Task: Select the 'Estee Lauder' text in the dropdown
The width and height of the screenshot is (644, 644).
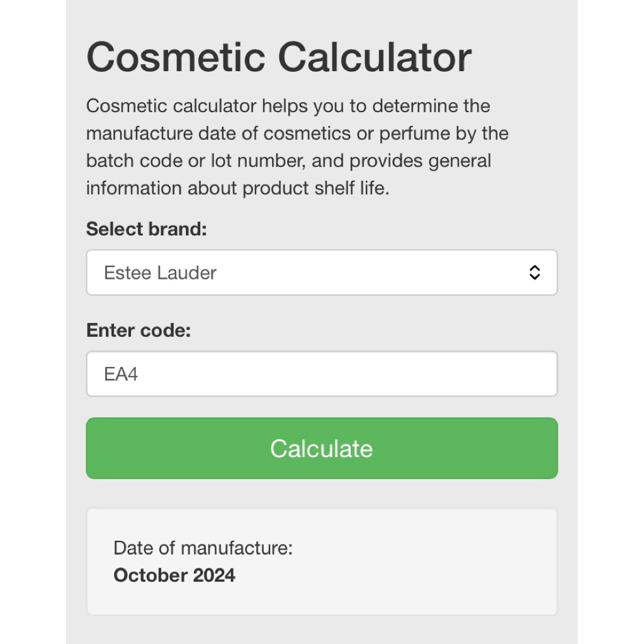Action: 160,273
